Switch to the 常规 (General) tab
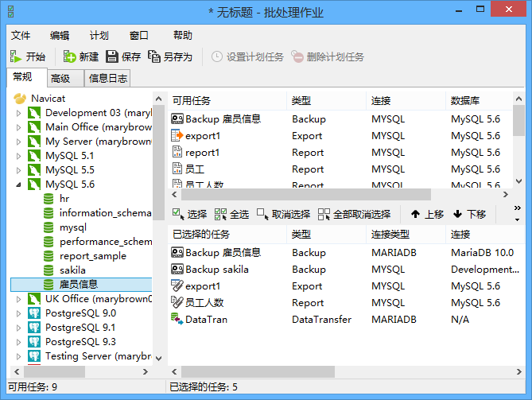532x400 pixels. (27, 77)
